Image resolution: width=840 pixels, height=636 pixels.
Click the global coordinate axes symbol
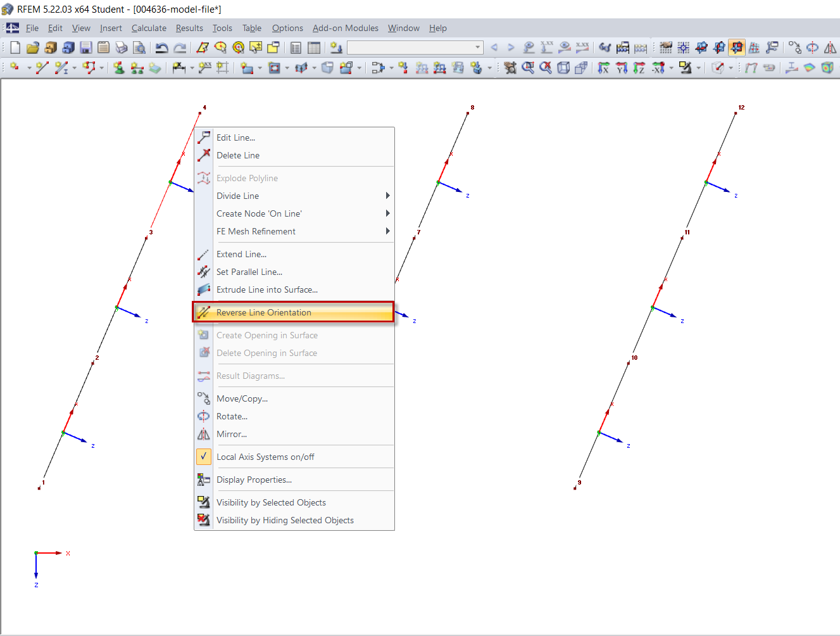(x=51, y=568)
